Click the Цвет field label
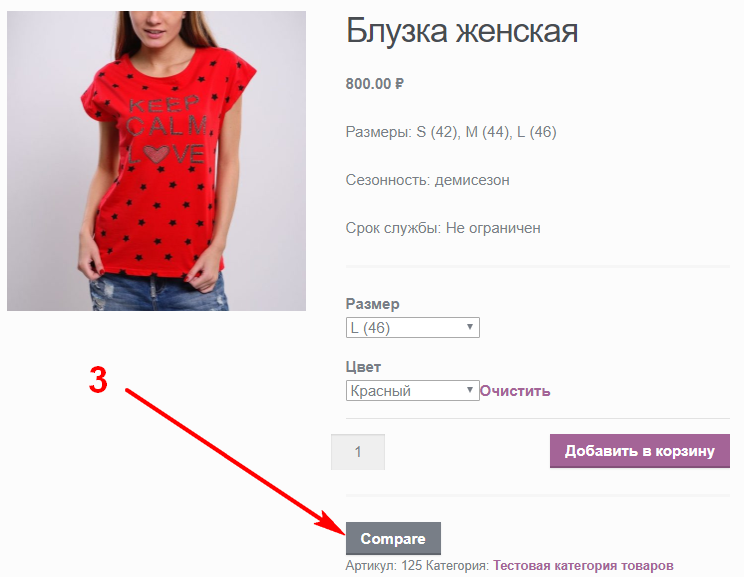 click(363, 367)
